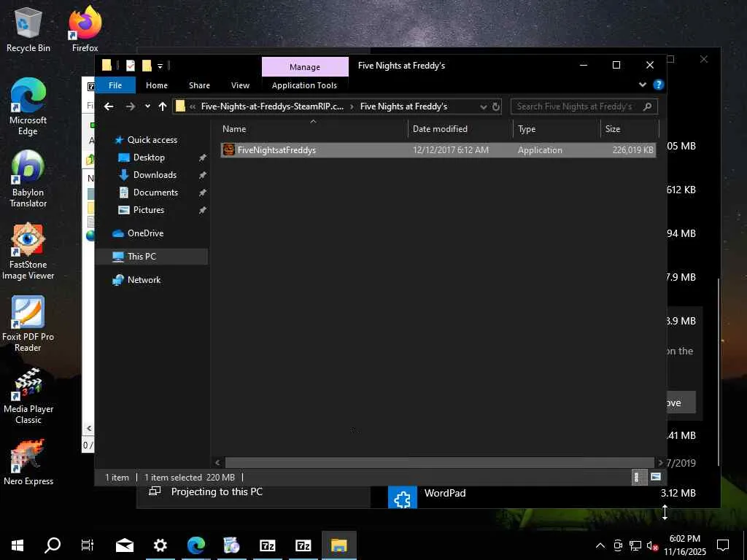The height and width of the screenshot is (560, 747).
Task: Launch the Firefox desktop shortcut
Action: pyautogui.click(x=85, y=29)
